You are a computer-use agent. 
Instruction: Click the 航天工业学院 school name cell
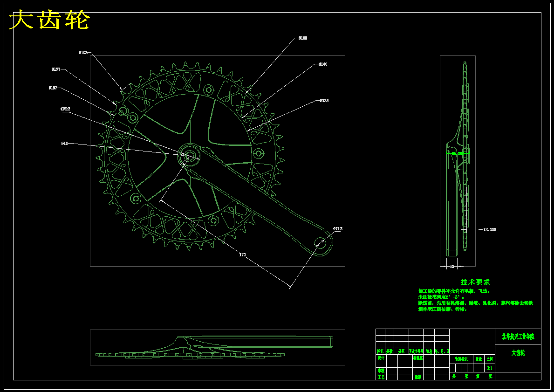point(518,337)
